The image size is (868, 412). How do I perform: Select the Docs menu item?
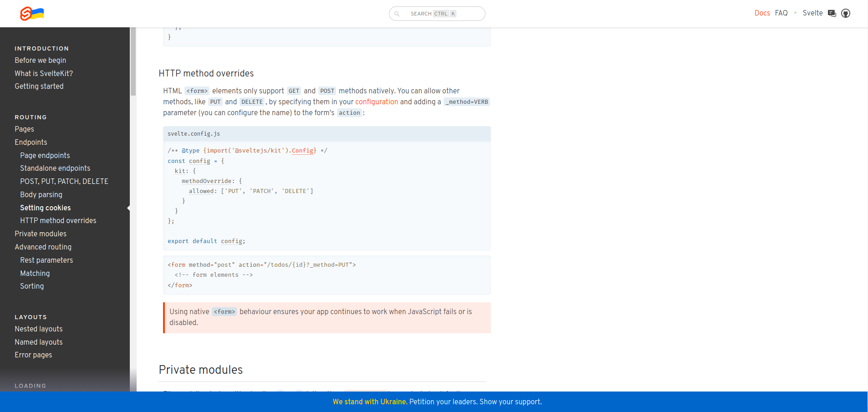762,13
